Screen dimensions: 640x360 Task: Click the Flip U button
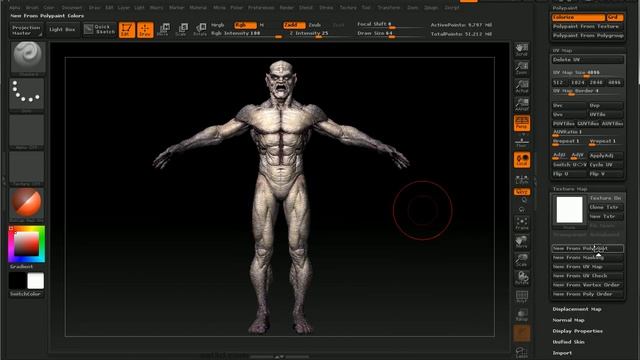coord(569,174)
